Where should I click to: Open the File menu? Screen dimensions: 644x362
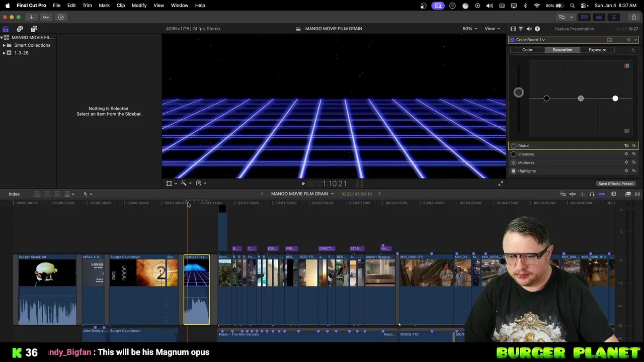(56, 6)
